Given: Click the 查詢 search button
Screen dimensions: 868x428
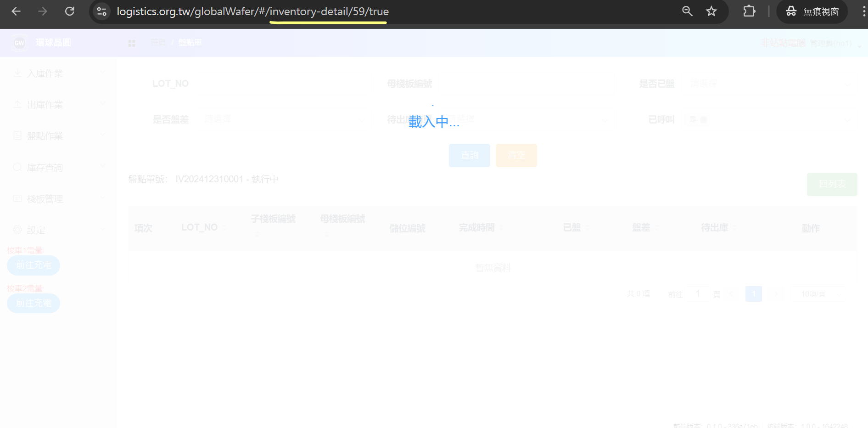Looking at the screenshot, I should [470, 155].
